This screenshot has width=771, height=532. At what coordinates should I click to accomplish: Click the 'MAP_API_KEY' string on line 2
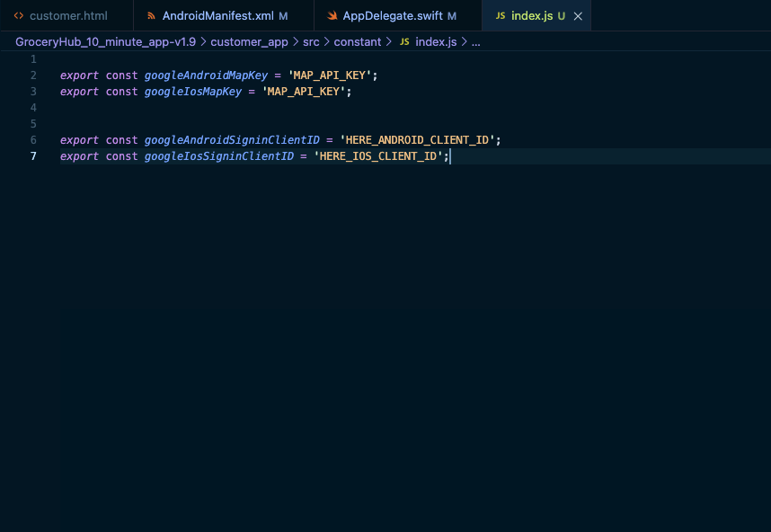[x=330, y=75]
